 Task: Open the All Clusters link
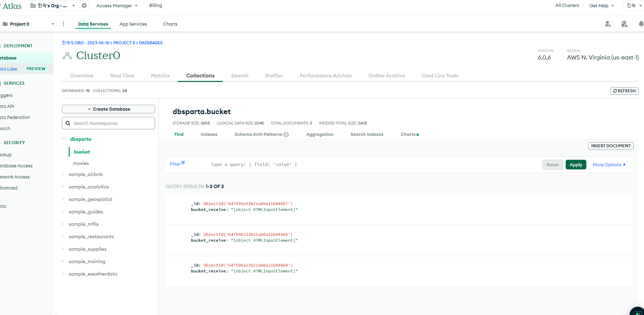tap(567, 6)
